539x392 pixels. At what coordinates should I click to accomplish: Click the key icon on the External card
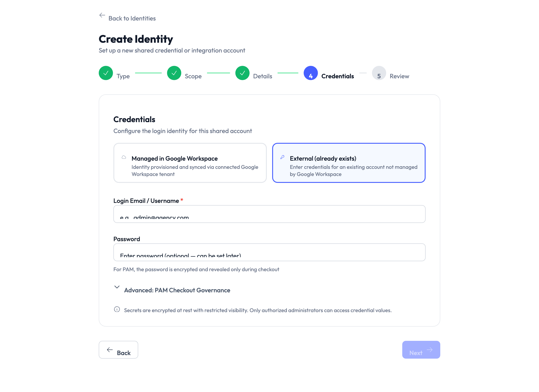[283, 157]
